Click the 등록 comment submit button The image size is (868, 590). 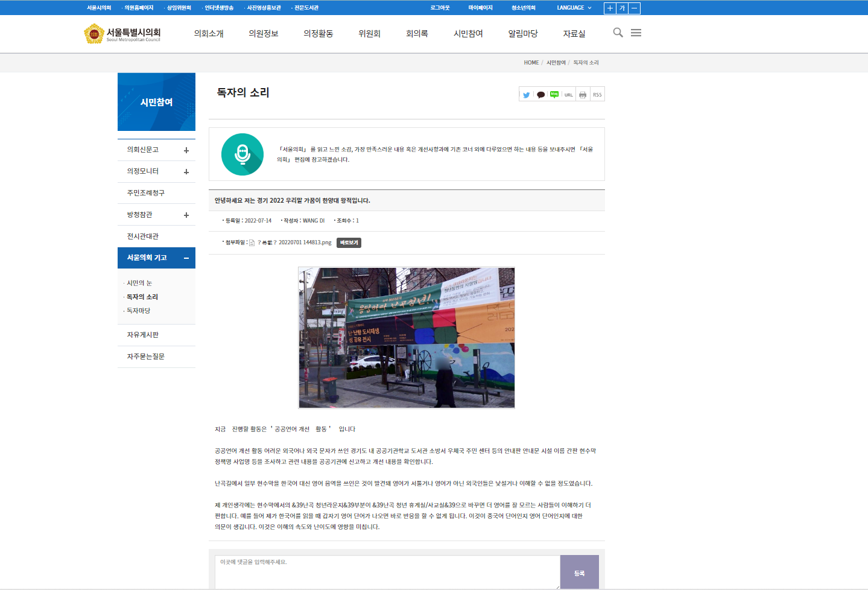tap(579, 572)
